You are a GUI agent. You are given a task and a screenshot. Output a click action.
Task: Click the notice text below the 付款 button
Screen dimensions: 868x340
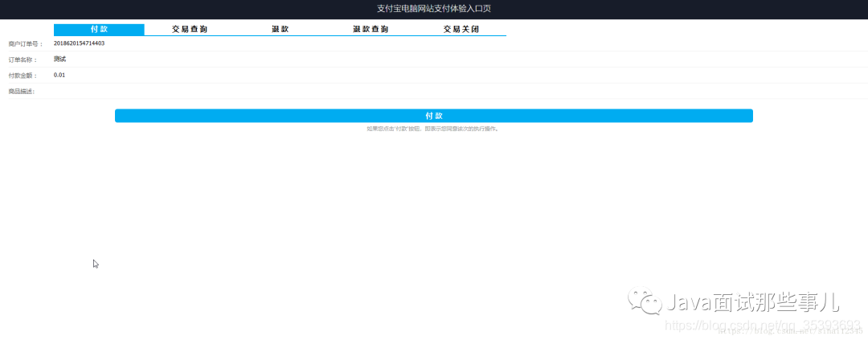(433, 129)
